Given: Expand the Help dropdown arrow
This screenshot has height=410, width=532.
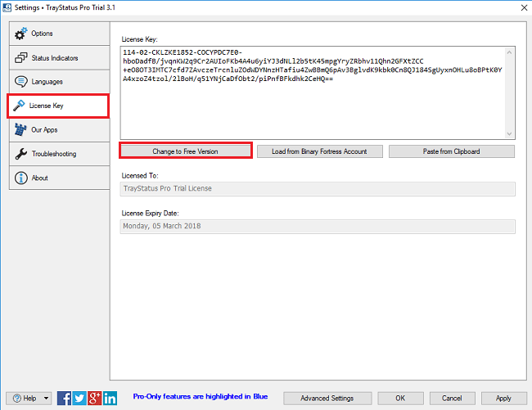Looking at the screenshot, I should coord(46,398).
